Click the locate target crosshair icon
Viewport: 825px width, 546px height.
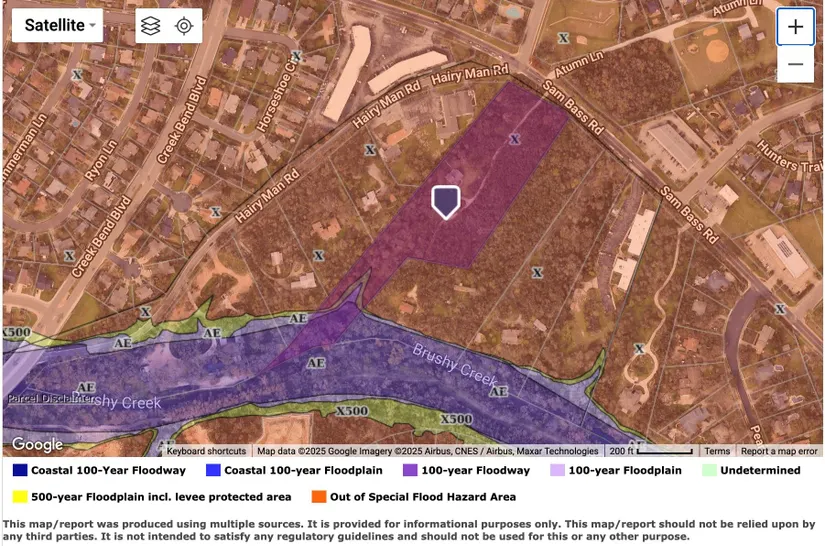point(184,26)
